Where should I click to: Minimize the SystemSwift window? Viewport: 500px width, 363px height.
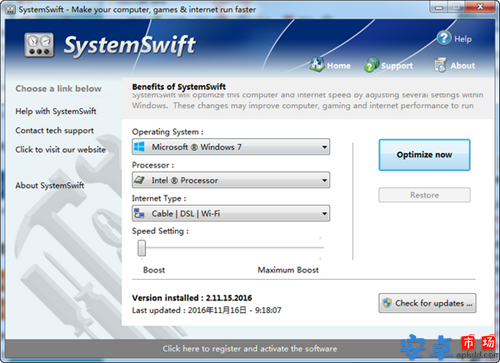(x=439, y=7)
